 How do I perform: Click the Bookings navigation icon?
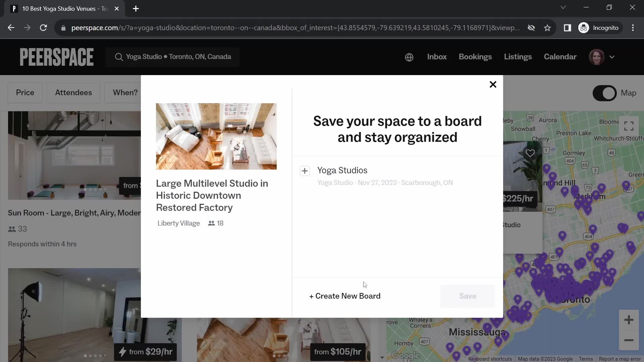pyautogui.click(x=476, y=57)
